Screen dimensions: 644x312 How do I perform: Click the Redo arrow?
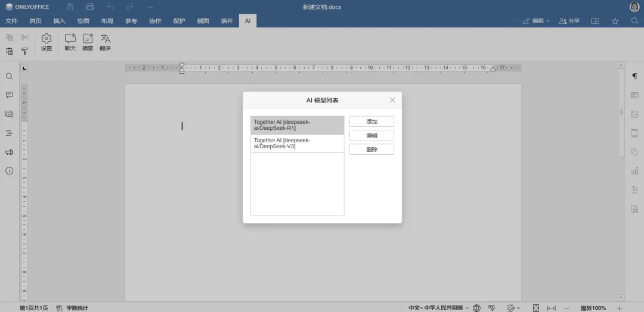tap(130, 7)
